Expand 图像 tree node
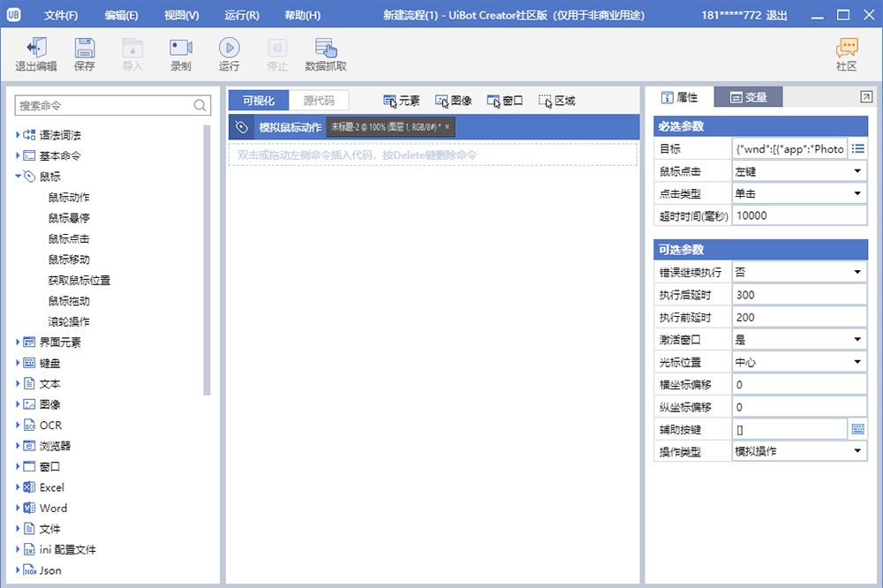This screenshot has height=588, width=883. coord(18,404)
